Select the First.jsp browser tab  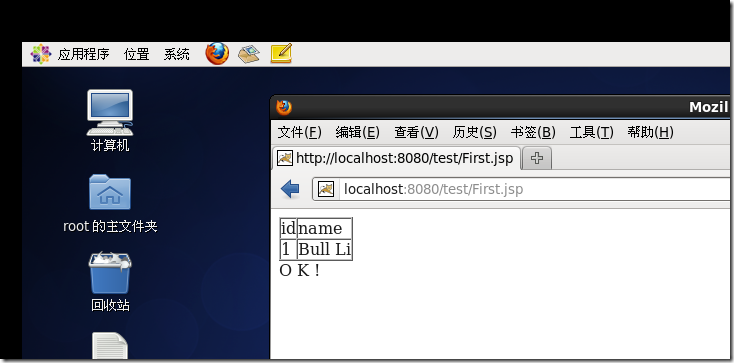(x=396, y=158)
